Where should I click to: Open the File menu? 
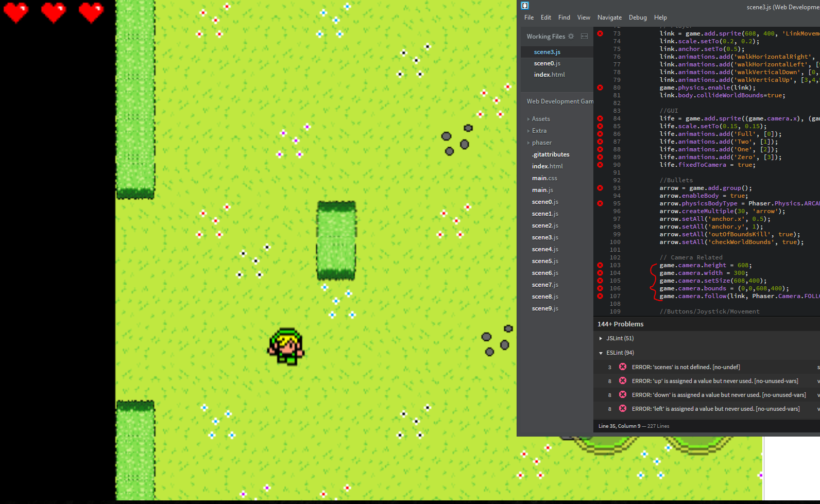(529, 18)
